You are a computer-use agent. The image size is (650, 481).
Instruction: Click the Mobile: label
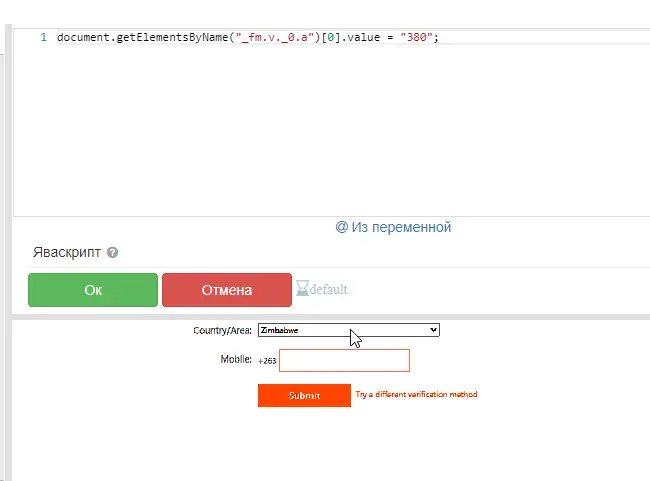click(236, 359)
